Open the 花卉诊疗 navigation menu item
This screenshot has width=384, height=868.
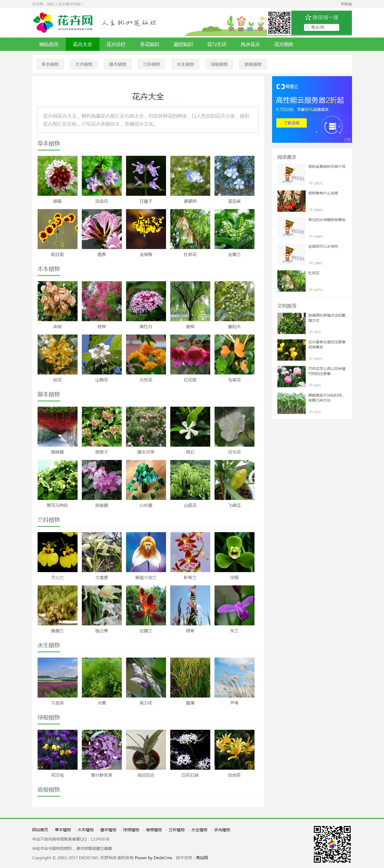(116, 44)
